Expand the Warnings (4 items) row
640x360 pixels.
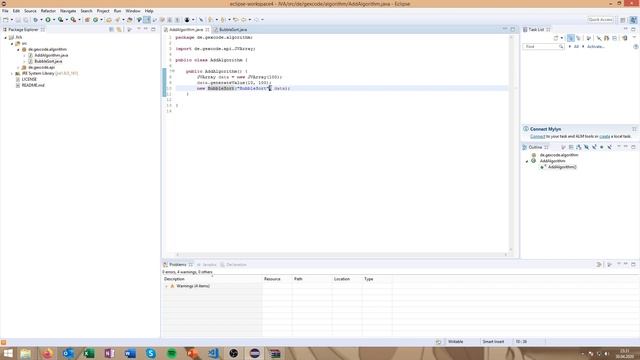click(x=166, y=287)
